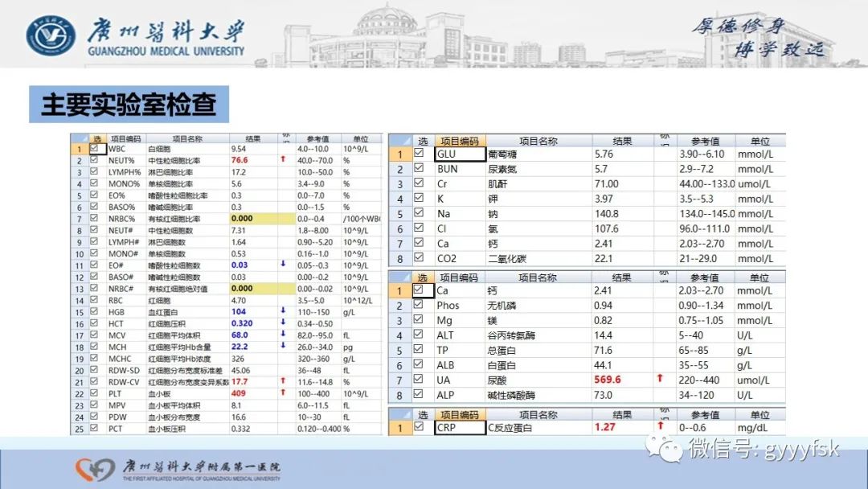Click the 碱性磷酸酶 name cell
The height and width of the screenshot is (489, 868).
(539, 396)
